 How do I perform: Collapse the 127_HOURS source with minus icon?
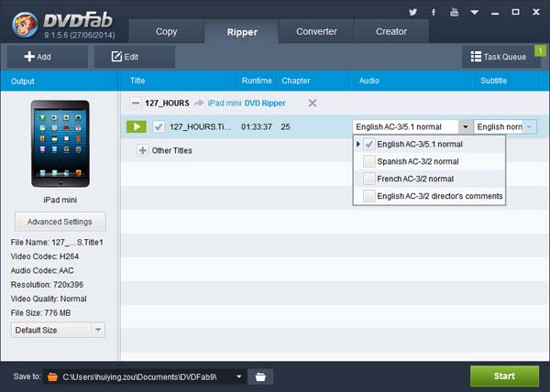[x=136, y=103]
